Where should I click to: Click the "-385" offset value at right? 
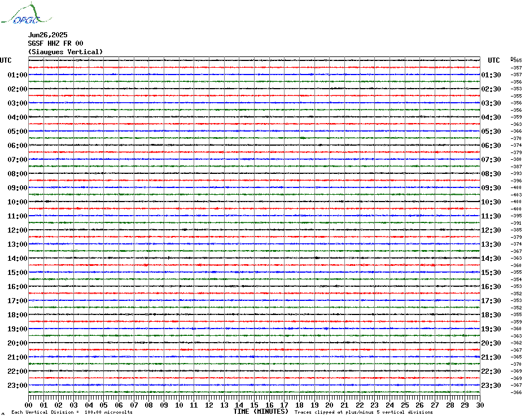517,230
